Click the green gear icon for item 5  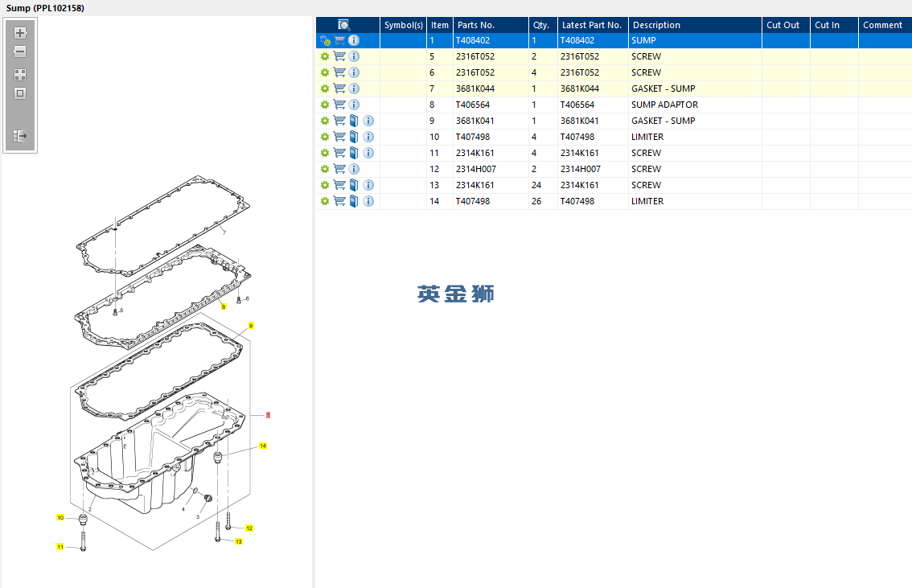pyautogui.click(x=325, y=56)
